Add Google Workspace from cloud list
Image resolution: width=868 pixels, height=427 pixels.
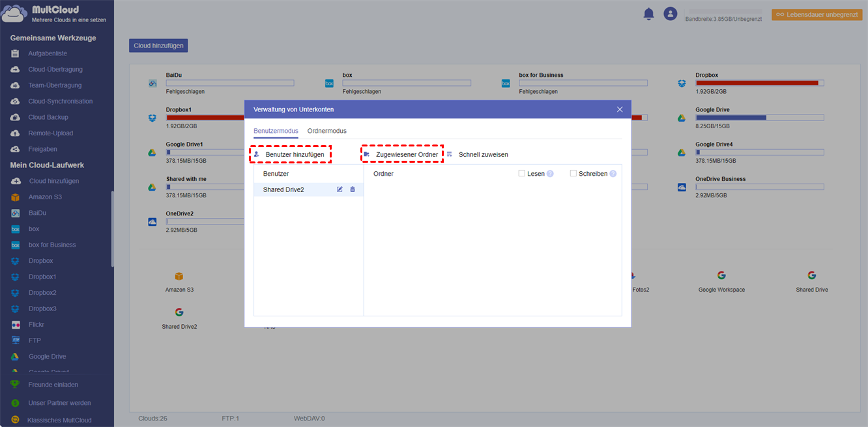point(721,281)
